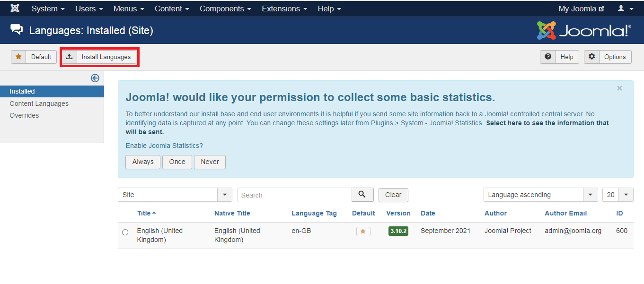This screenshot has height=284, width=644.
Task: Click the 3.10.2 version badge
Action: (x=398, y=231)
